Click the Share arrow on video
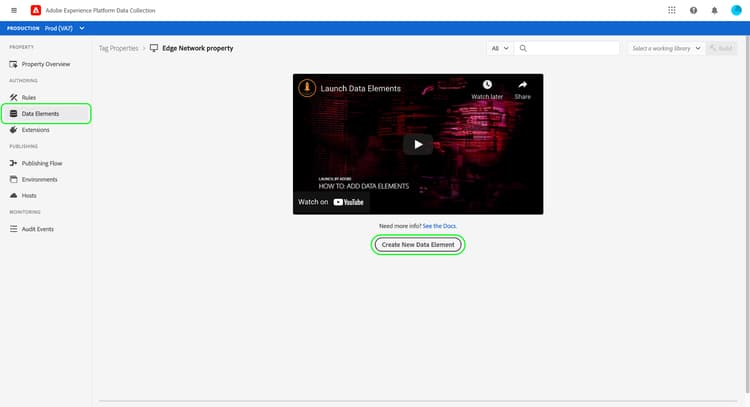This screenshot has width=750, height=407. click(522, 85)
